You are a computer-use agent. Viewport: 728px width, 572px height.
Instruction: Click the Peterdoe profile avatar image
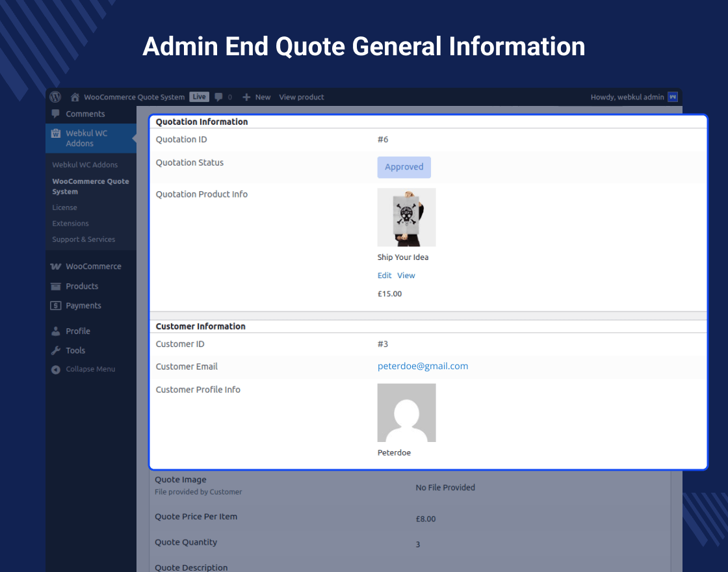point(407,413)
